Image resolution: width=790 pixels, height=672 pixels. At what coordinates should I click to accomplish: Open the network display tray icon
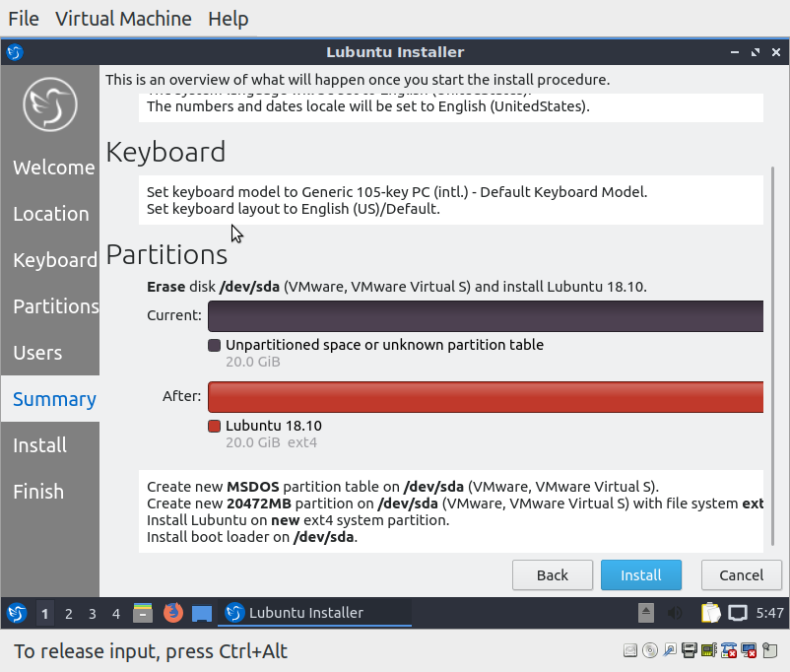coord(738,613)
